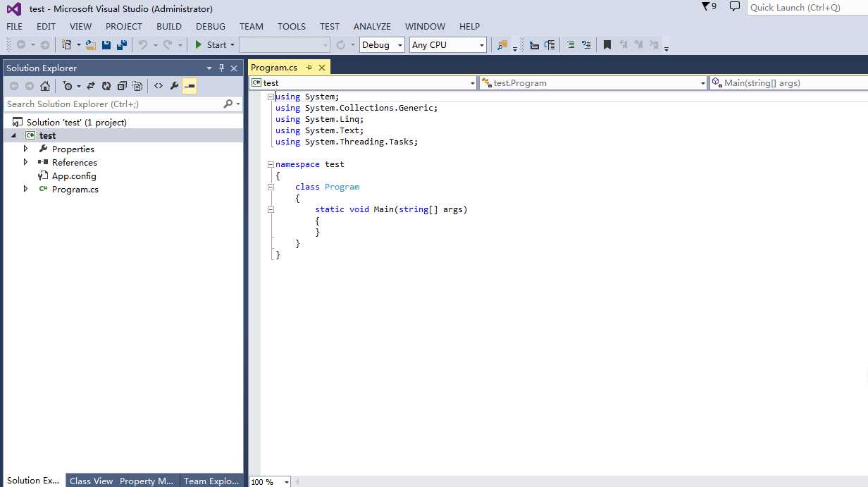Collapse the namespace test outlining box
This screenshot has width=868, height=487.
(x=271, y=164)
